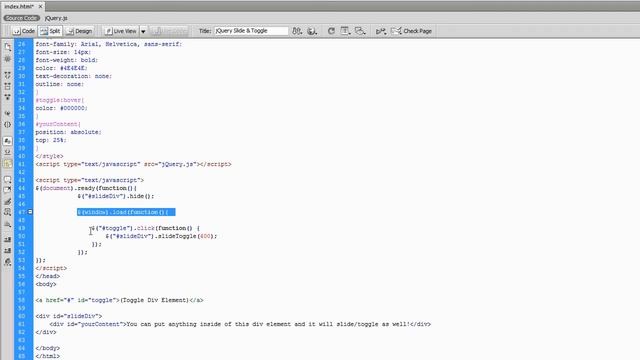Click Select Parent Tag icon
640x360 pixels.
7,113
